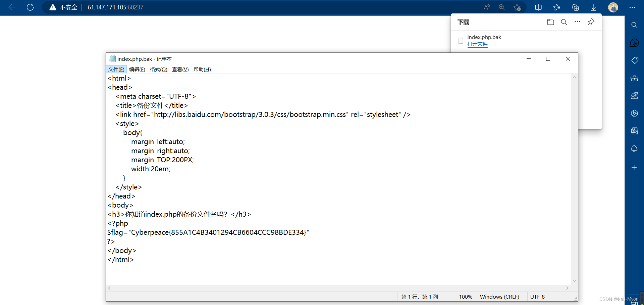The height and width of the screenshot is (305, 644).
Task: Open the Tools toolbox in the sidebar
Action: coord(634,78)
